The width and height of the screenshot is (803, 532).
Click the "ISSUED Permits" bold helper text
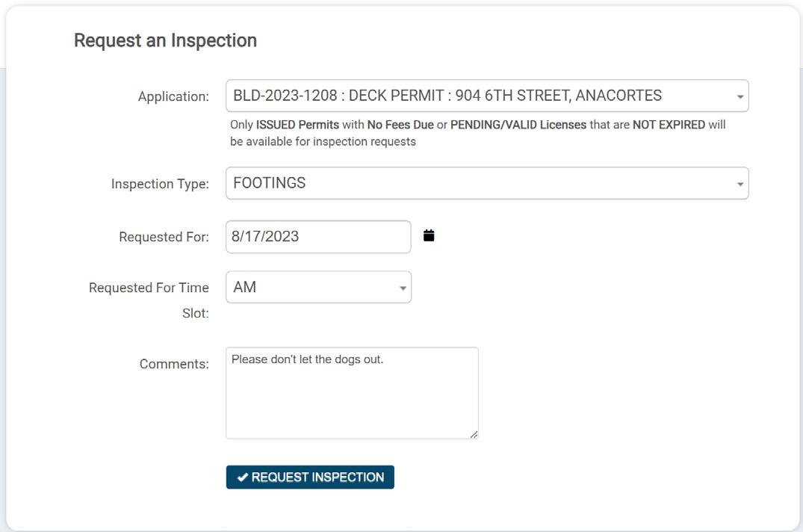tap(297, 125)
